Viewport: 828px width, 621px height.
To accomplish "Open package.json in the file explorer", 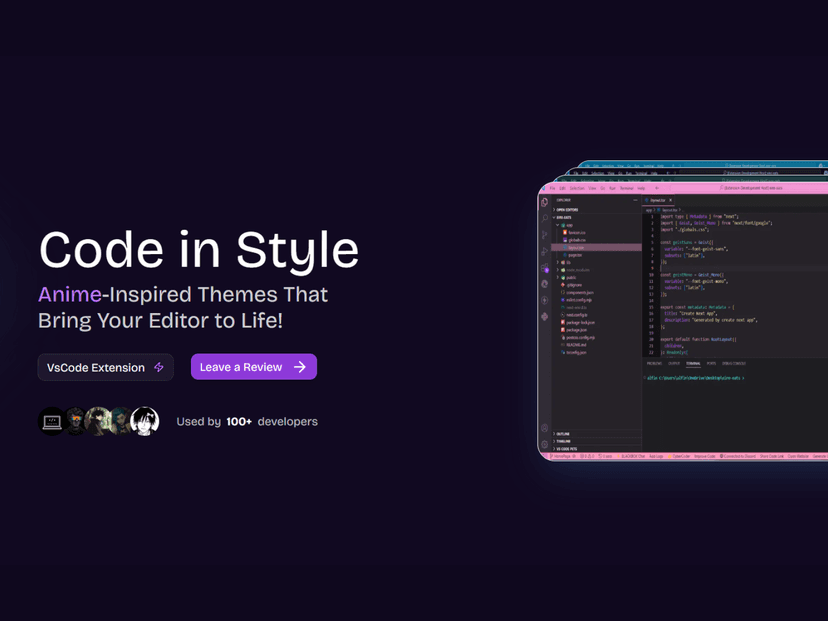I will coord(576,330).
